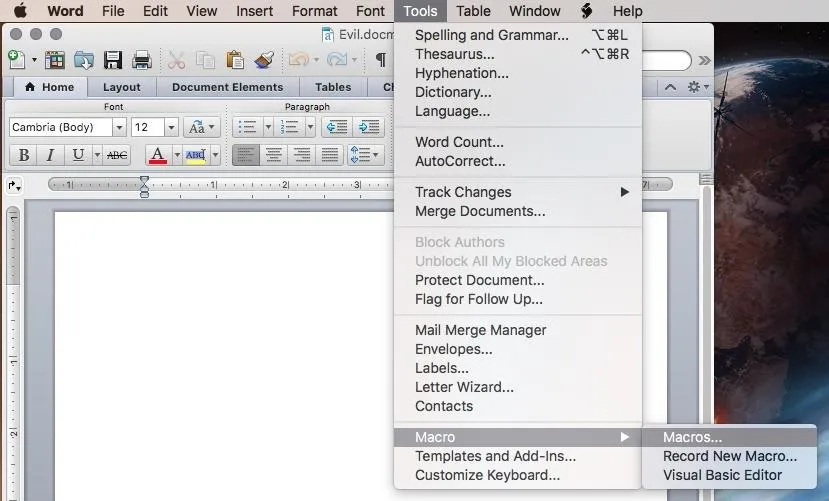Screen dimensions: 829x501
Task: Toggle Italic formatting
Action: point(50,155)
